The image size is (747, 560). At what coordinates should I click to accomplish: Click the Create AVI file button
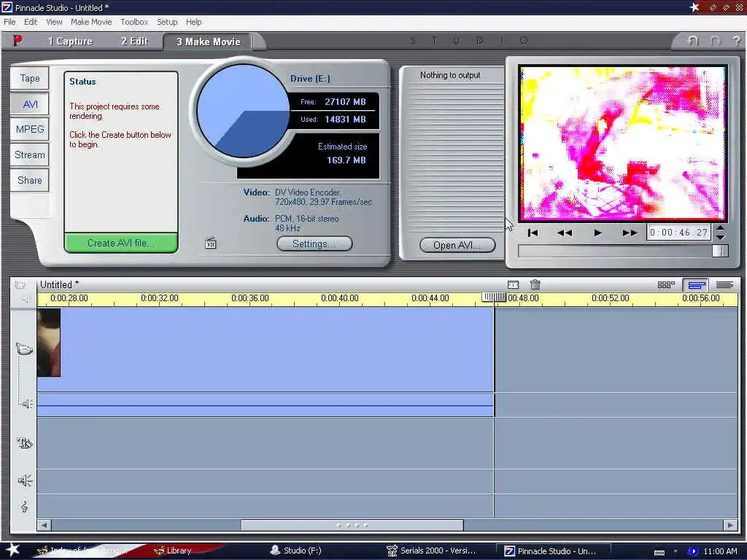(x=121, y=243)
